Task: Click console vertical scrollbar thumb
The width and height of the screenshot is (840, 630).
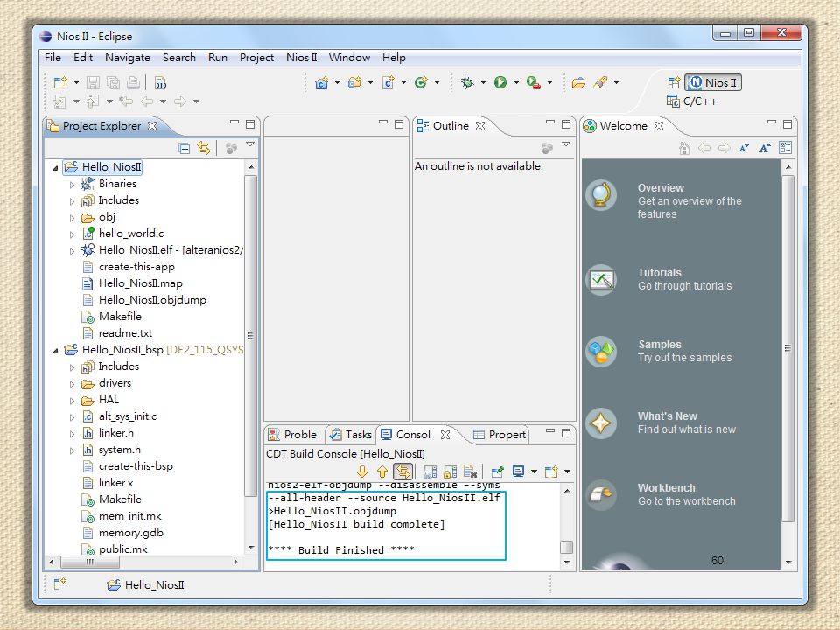Action: [x=567, y=547]
